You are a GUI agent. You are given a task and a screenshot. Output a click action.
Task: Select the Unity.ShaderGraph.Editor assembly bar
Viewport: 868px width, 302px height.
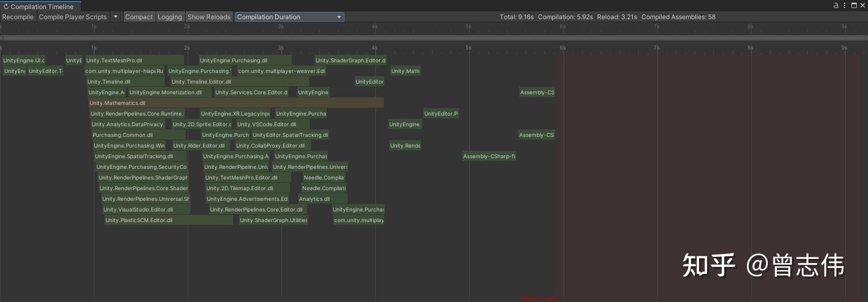(x=350, y=60)
